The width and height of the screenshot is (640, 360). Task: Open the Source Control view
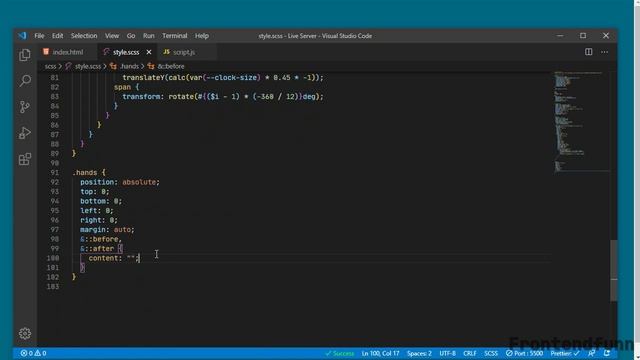pyautogui.click(x=25, y=107)
